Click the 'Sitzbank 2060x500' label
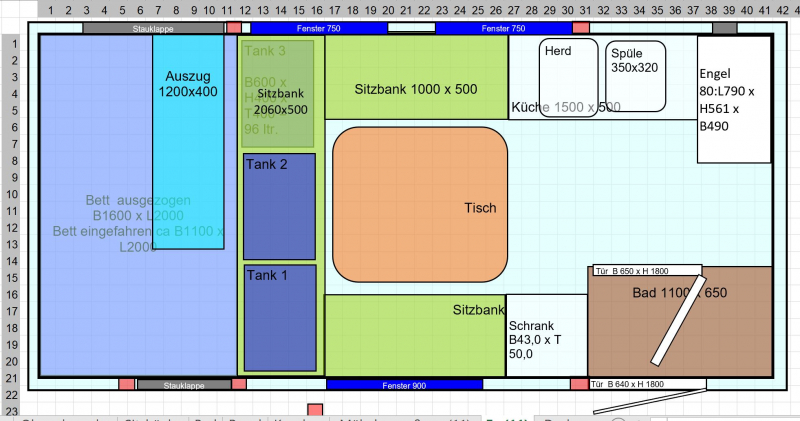This screenshot has height=421, width=800. pos(281,102)
